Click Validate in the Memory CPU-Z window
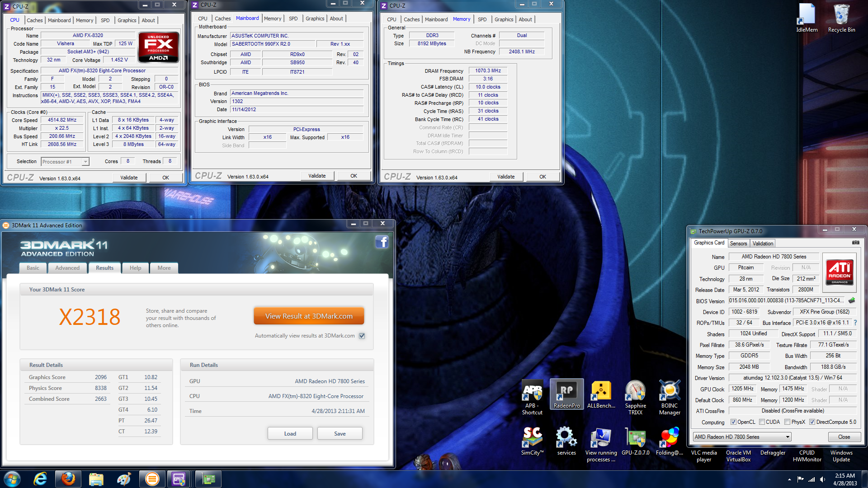Screen dimensions: 868x488 tap(506, 177)
